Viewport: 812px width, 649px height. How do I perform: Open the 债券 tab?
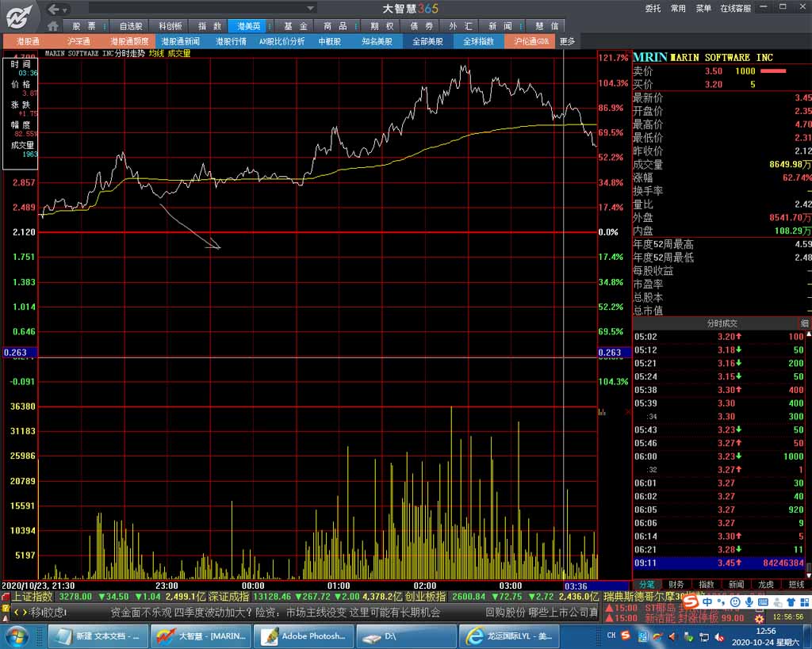[x=421, y=26]
